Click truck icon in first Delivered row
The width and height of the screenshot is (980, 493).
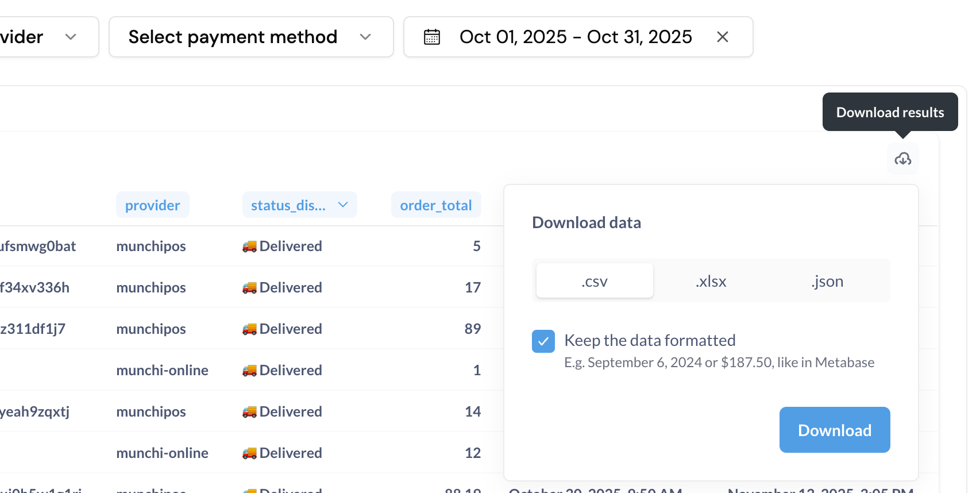(249, 246)
